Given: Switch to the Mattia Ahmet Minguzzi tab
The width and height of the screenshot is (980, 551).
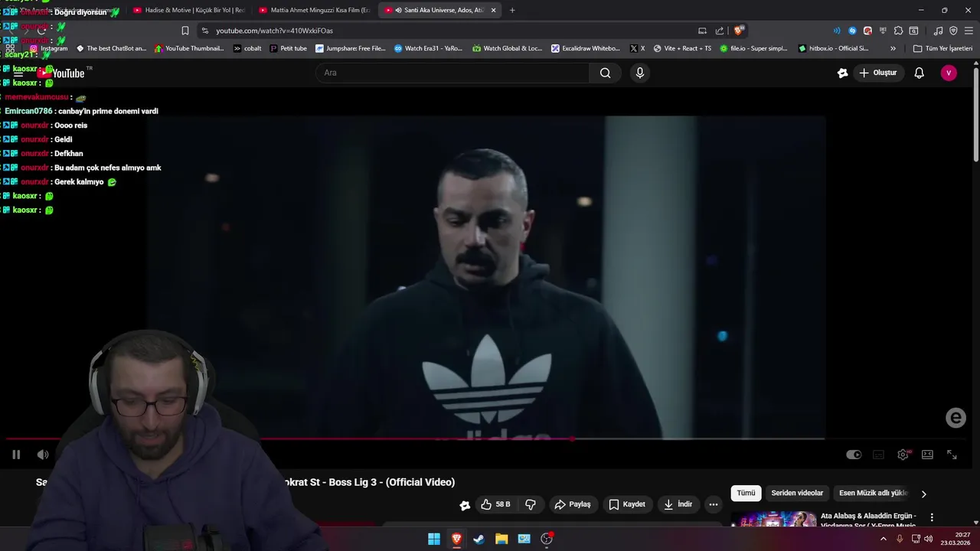Looking at the screenshot, I should coord(314,10).
